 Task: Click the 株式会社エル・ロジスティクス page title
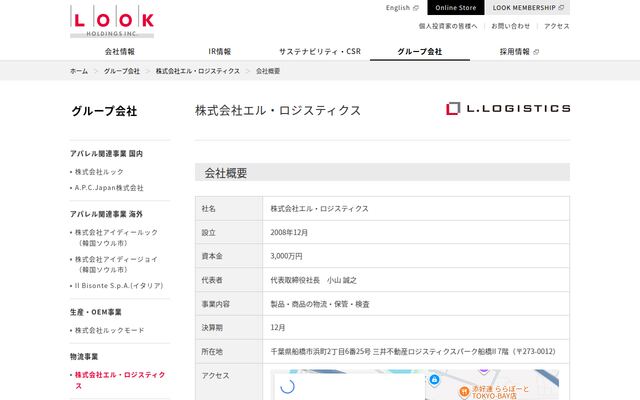[278, 111]
